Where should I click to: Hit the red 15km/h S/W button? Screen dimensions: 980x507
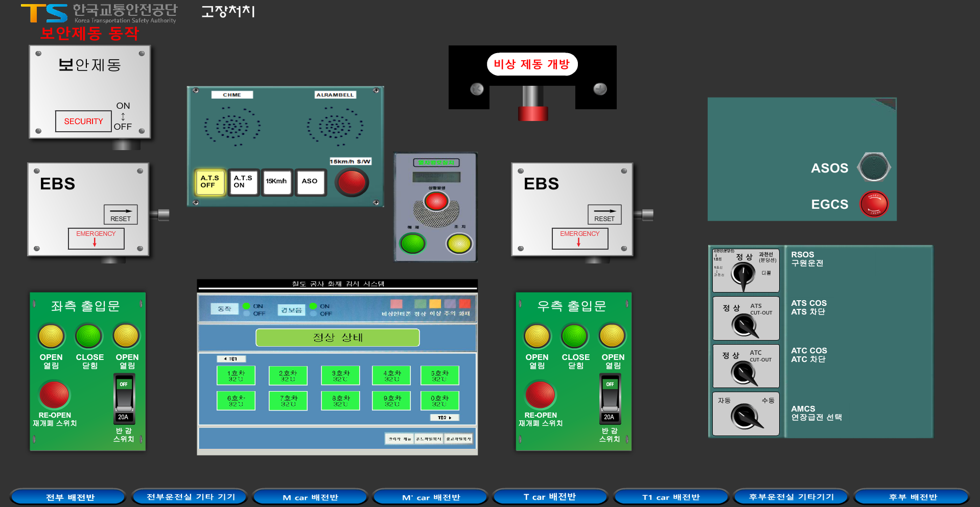pyautogui.click(x=352, y=182)
